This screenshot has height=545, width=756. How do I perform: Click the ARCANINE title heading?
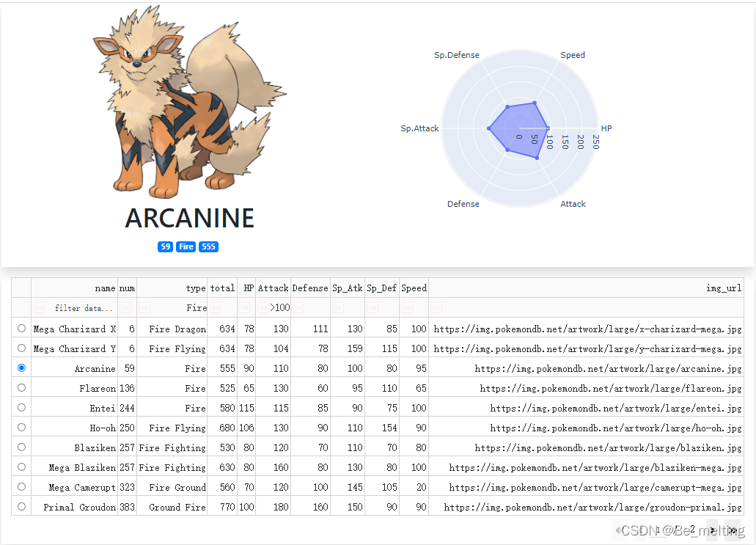[189, 219]
